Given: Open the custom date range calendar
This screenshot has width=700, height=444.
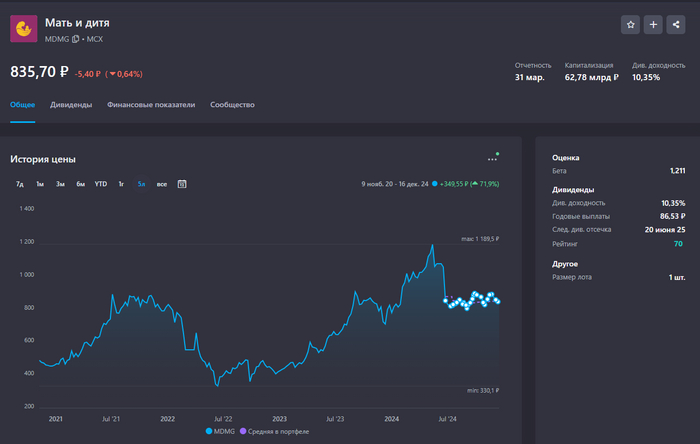Looking at the screenshot, I should [x=182, y=184].
